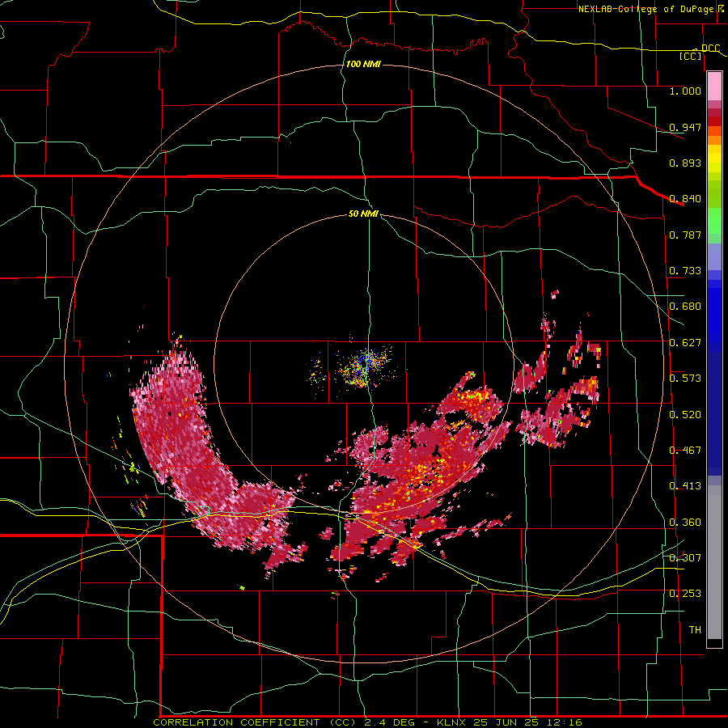Click the 0.893 scale value
Screen dimensions: 728x728
coord(685,163)
